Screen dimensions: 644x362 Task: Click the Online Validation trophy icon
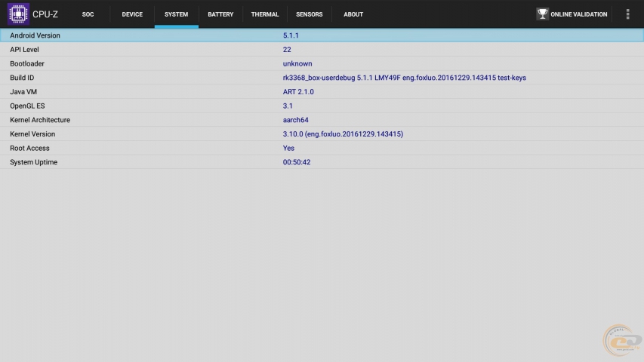coord(542,14)
